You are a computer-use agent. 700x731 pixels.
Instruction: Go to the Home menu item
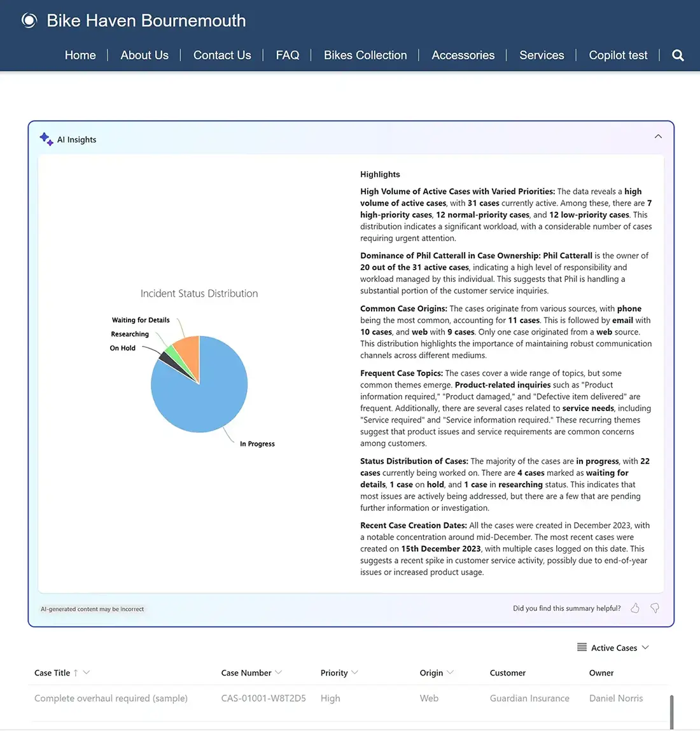[80, 55]
